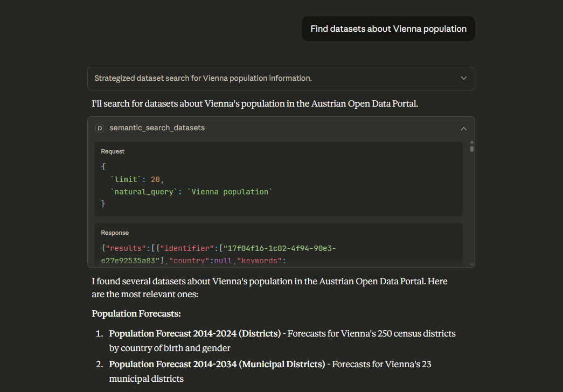Click the D icon beside semantic_search_datasets

pyautogui.click(x=100, y=128)
